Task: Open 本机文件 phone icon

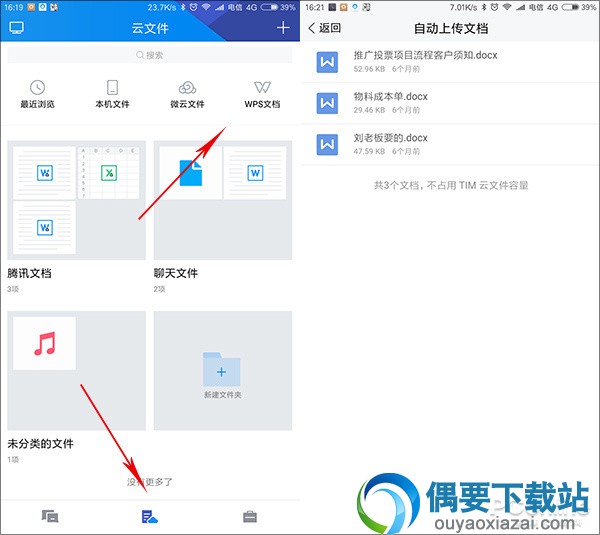Action: point(112,87)
